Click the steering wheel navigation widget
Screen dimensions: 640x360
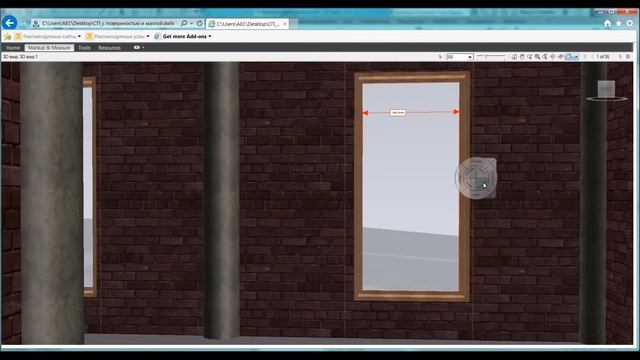(x=476, y=178)
